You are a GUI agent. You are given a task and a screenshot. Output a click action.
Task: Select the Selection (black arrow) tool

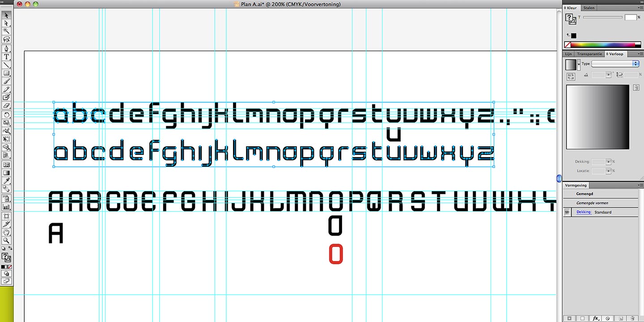coord(7,16)
